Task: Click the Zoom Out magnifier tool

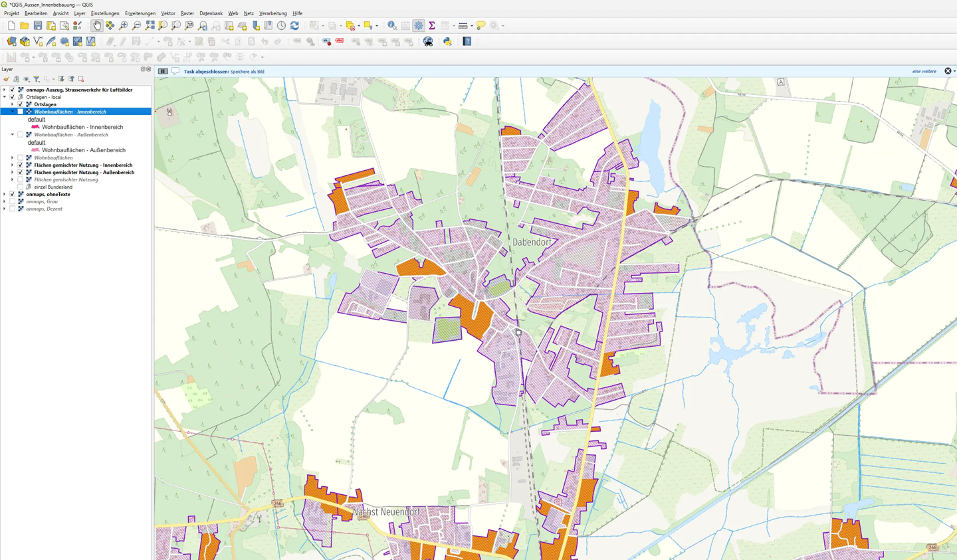Action: pos(136,25)
